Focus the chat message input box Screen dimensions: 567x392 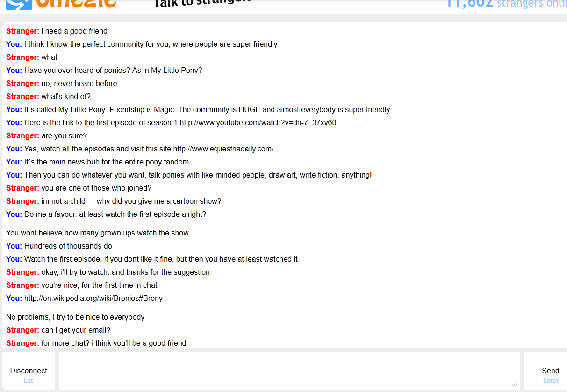[289, 371]
